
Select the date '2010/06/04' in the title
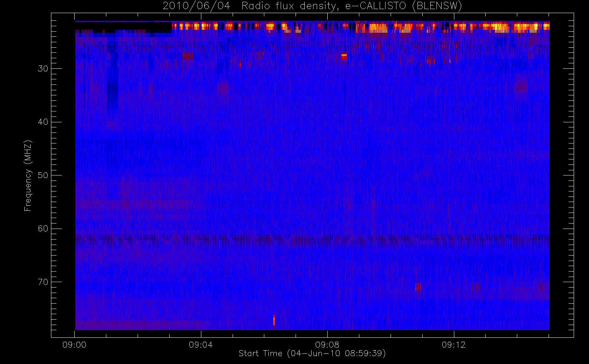[x=197, y=6]
